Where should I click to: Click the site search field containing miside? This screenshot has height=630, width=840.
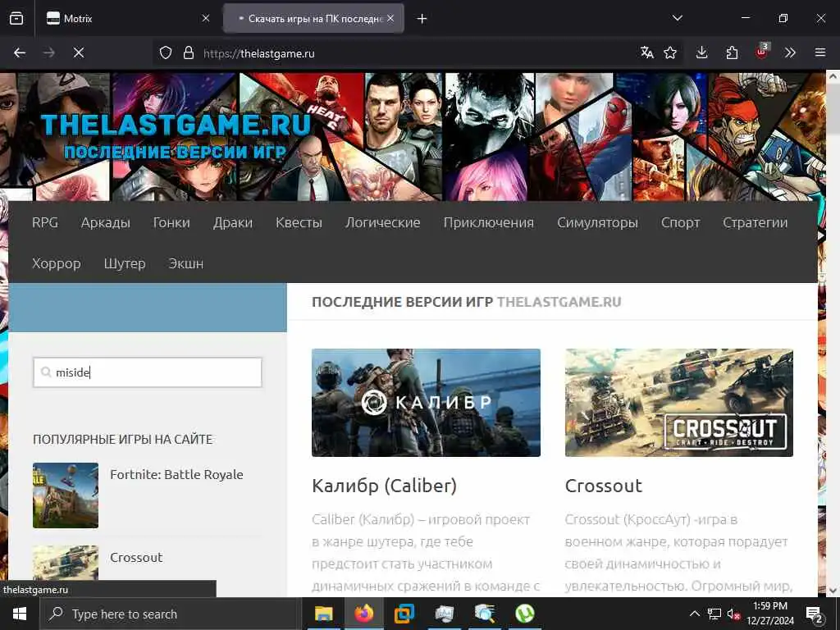[x=148, y=372]
